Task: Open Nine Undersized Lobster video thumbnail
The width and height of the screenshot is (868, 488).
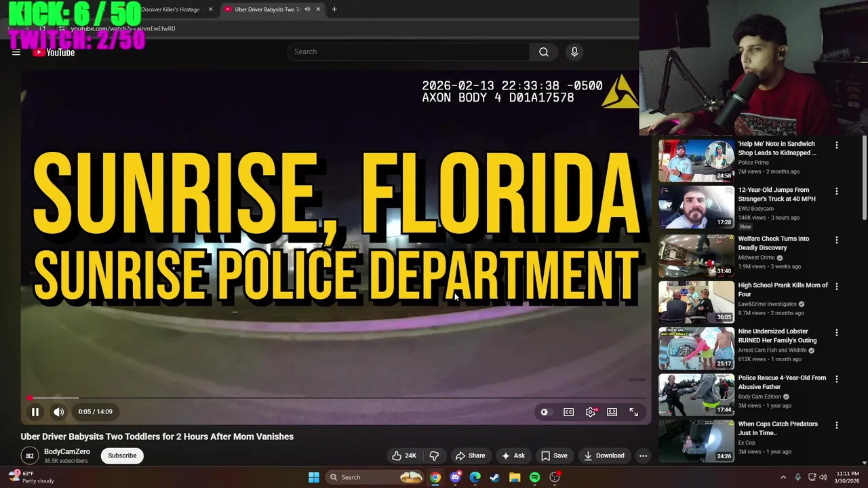Action: coord(696,348)
